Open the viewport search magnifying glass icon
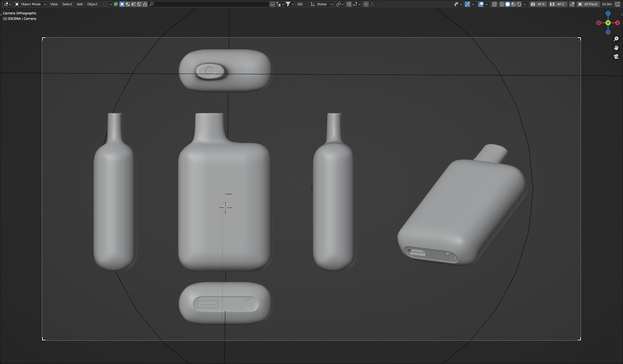The image size is (623, 364). point(152,4)
